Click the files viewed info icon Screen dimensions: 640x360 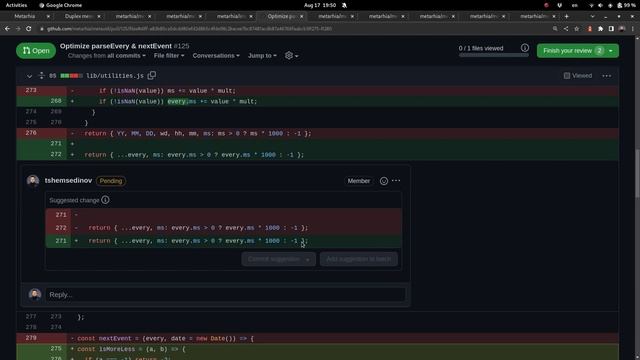tap(525, 48)
